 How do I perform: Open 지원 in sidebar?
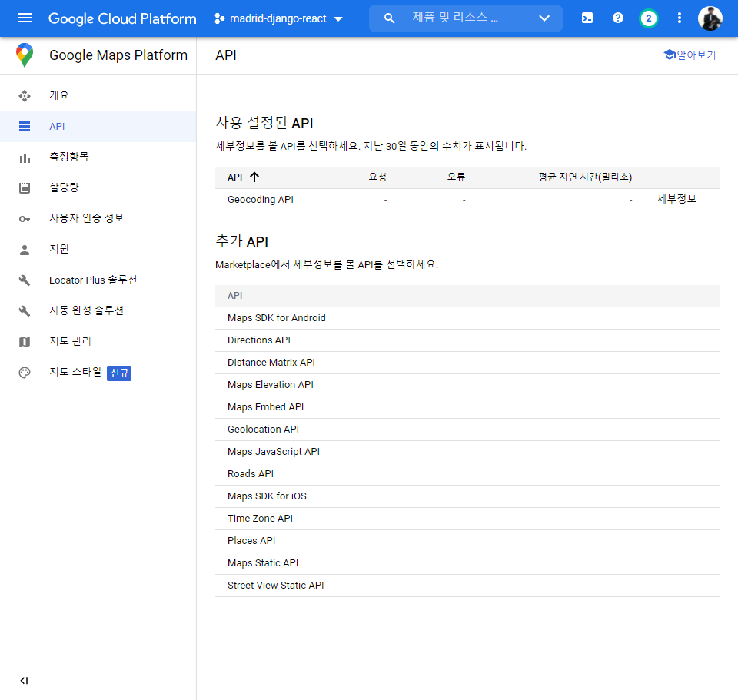coord(98,249)
